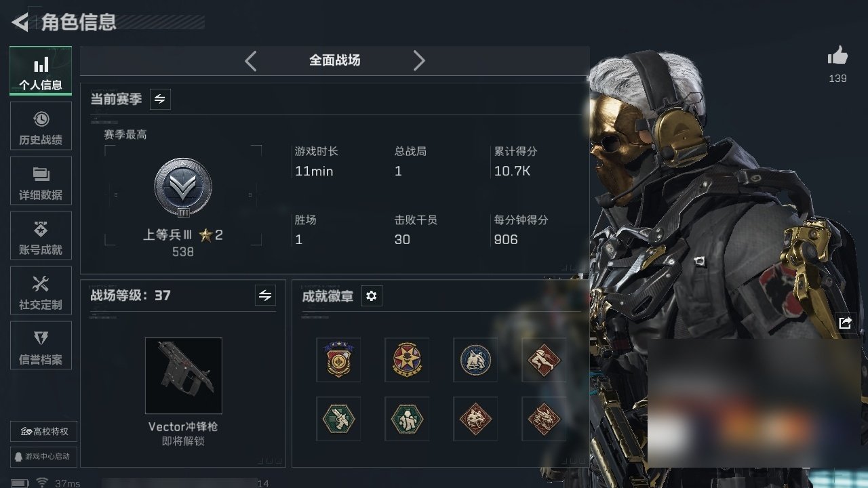Select the blue wolf circular badge
The height and width of the screenshot is (488, 868).
click(x=475, y=360)
